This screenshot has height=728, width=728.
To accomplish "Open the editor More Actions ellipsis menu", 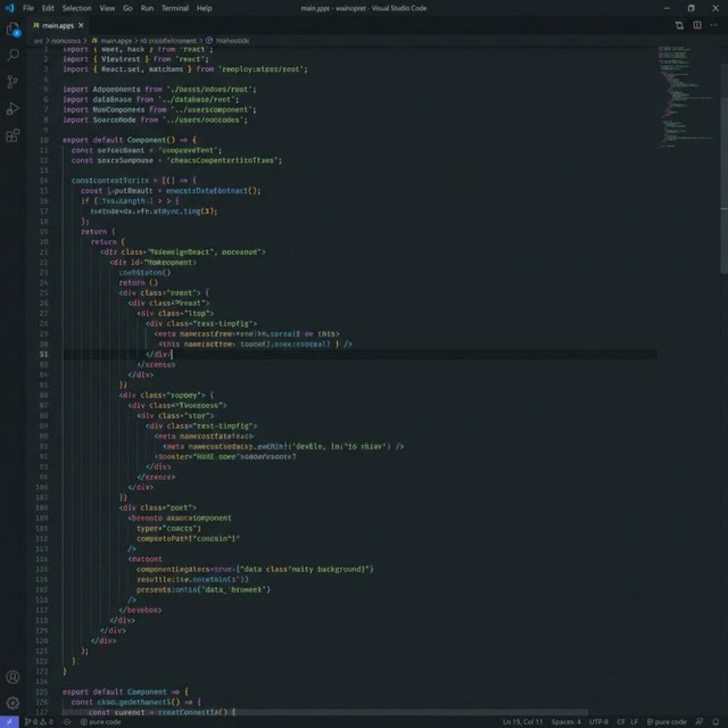I will click(713, 26).
